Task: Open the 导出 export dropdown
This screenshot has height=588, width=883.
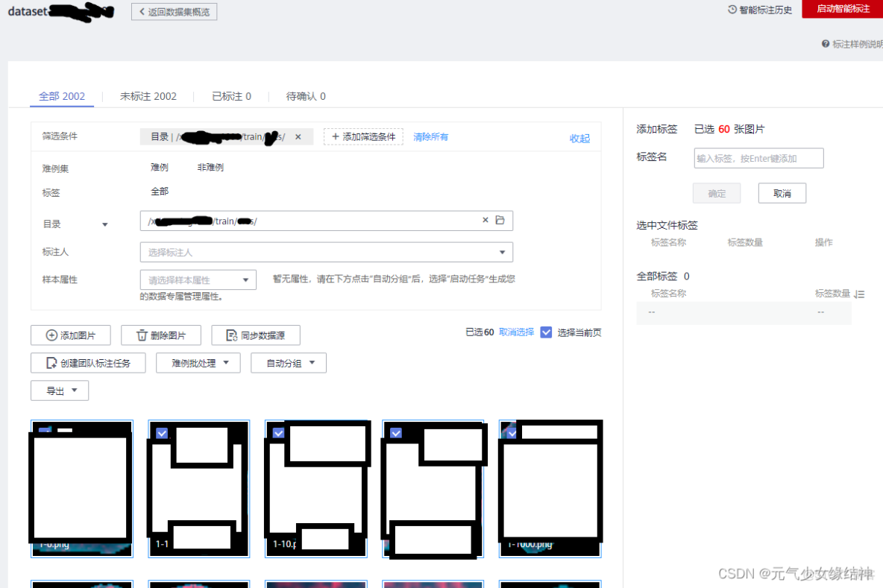Action: [x=60, y=390]
